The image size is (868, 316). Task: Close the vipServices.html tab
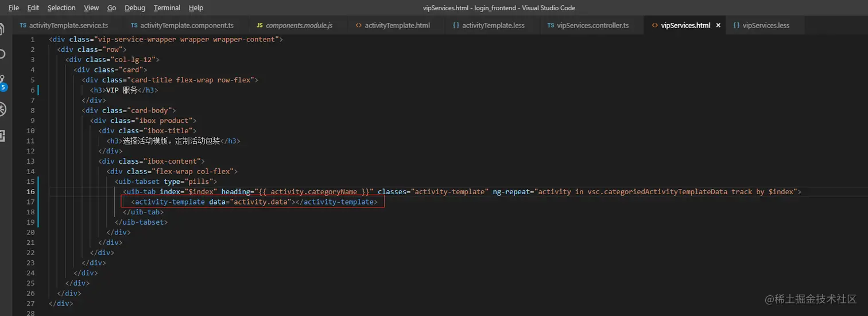pos(718,25)
